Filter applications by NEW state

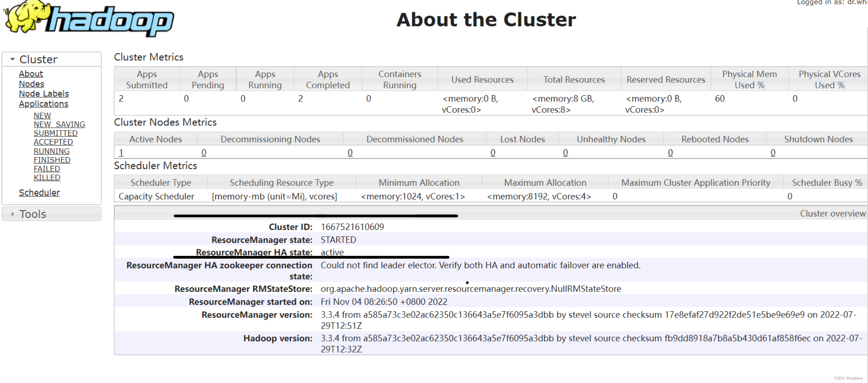point(42,115)
